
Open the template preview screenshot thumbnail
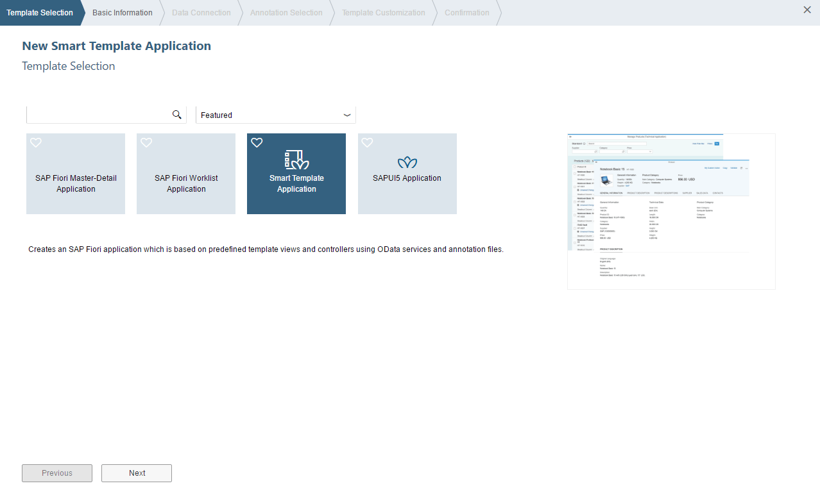coord(671,212)
